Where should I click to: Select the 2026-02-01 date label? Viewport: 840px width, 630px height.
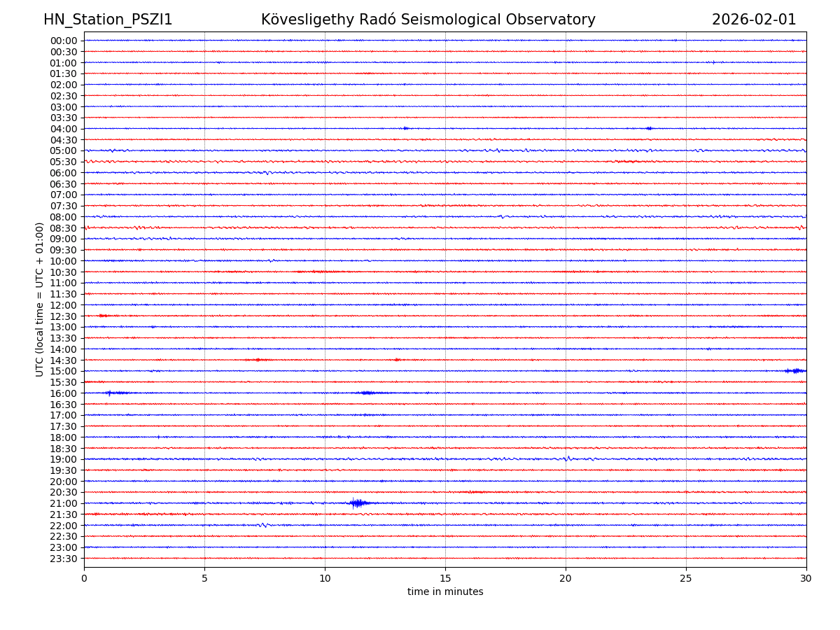pos(754,20)
